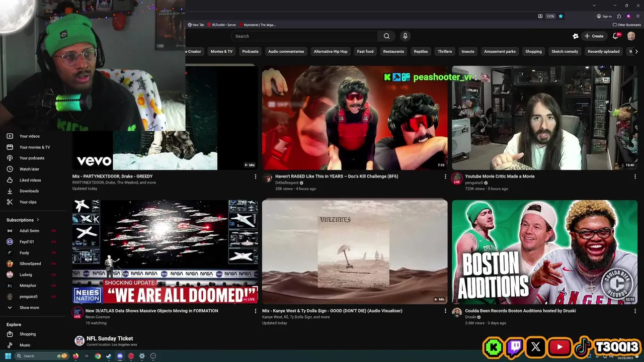Open Your videos in sidebar
The image size is (644, 362).
(x=29, y=136)
